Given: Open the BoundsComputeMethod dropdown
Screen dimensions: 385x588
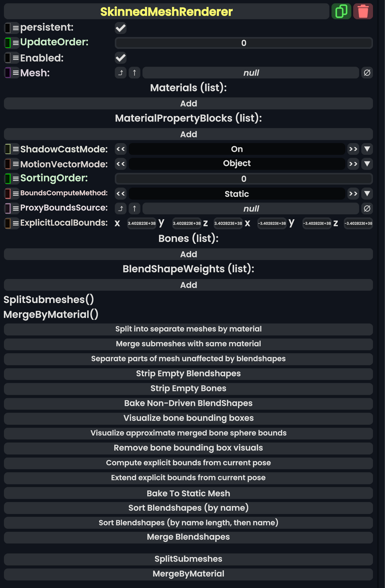Looking at the screenshot, I should pyautogui.click(x=367, y=194).
